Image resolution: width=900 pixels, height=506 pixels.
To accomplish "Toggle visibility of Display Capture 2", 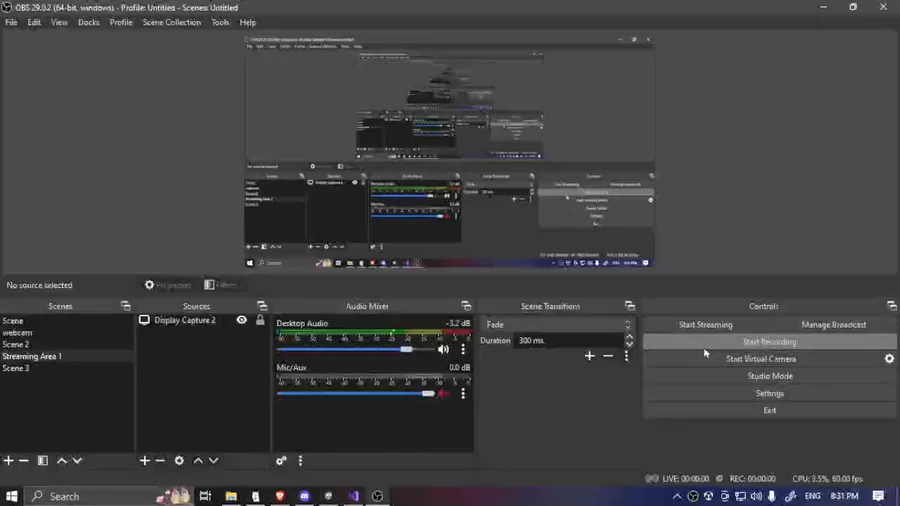I will [242, 320].
